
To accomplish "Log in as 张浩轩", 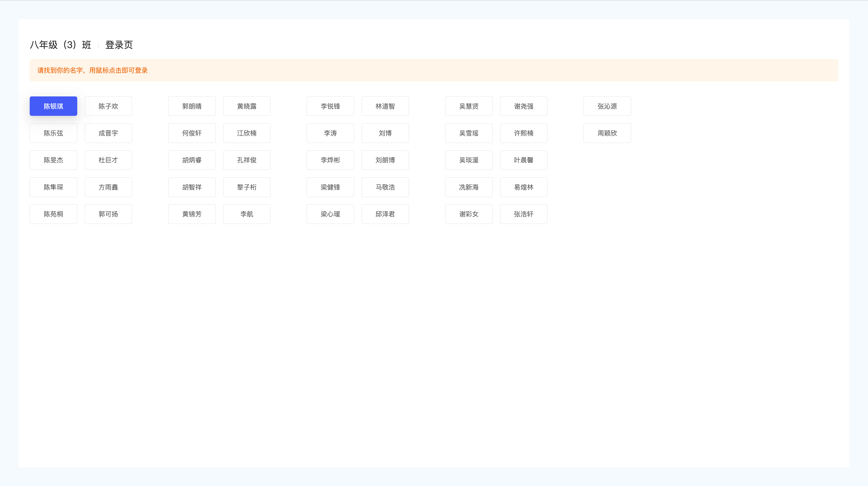I will 524,214.
